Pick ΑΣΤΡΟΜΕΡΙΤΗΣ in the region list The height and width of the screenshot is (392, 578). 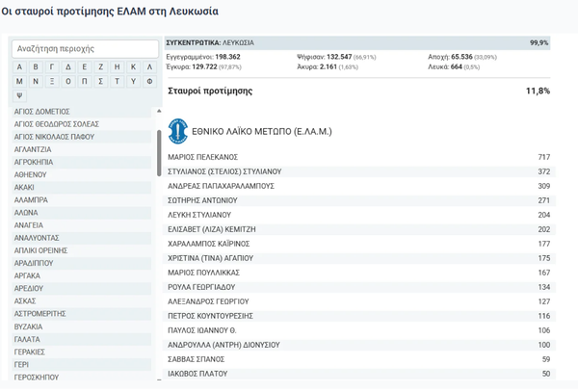coord(82,314)
